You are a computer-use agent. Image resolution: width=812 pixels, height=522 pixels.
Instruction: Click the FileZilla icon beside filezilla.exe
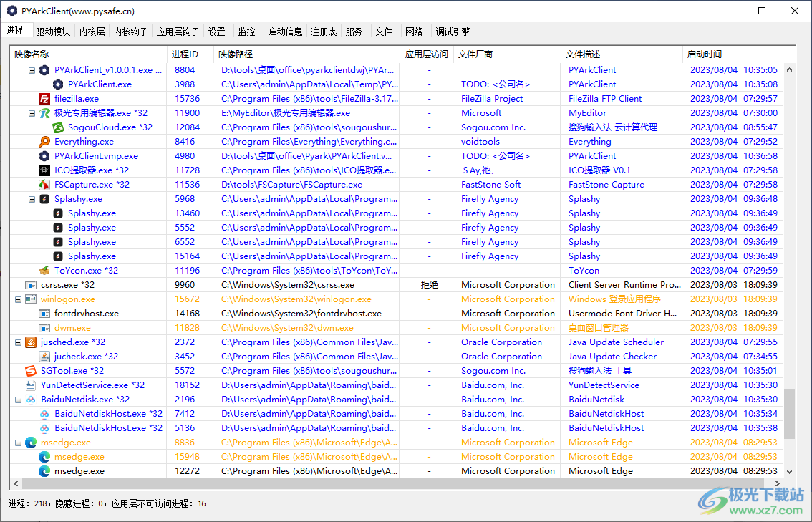tap(44, 99)
